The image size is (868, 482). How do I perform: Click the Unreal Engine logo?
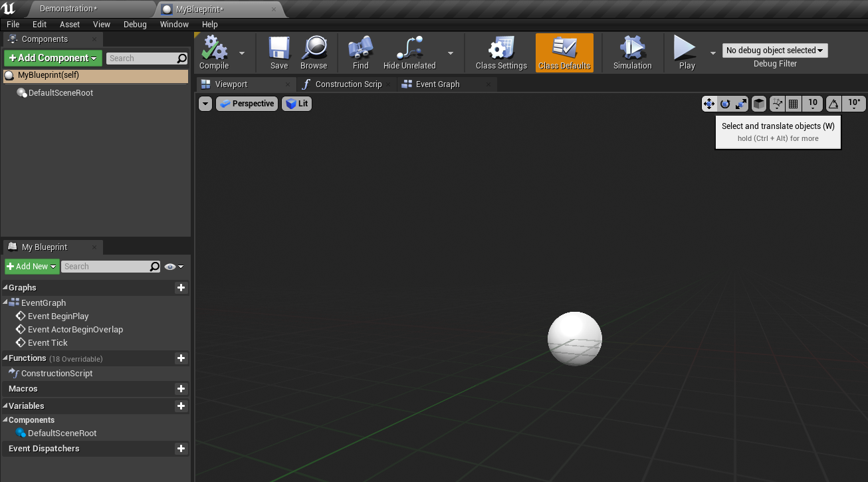pos(9,9)
